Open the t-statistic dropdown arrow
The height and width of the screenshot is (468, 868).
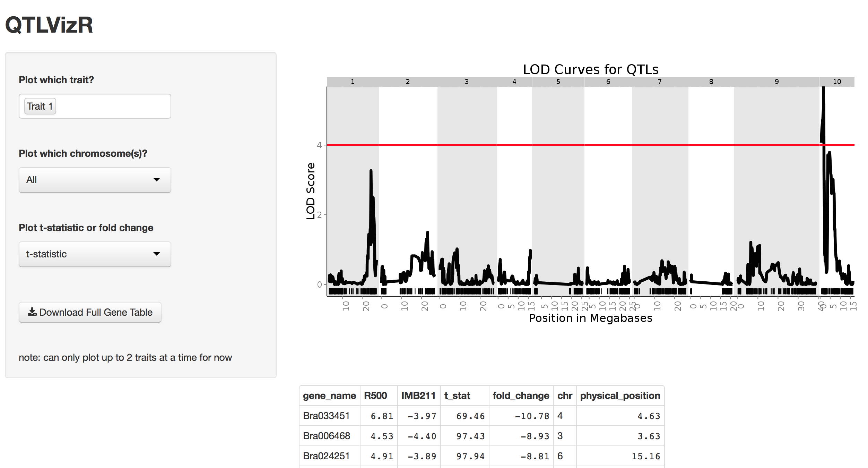(157, 254)
